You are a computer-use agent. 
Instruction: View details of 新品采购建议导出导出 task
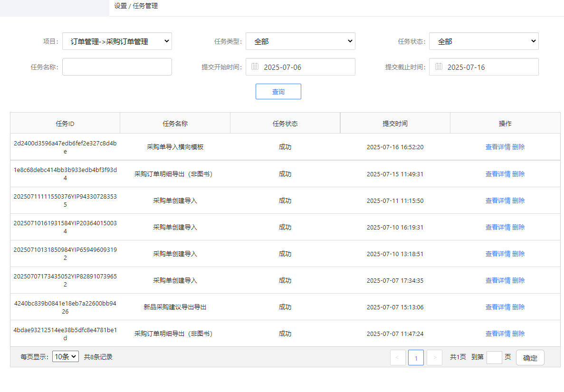coord(497,307)
